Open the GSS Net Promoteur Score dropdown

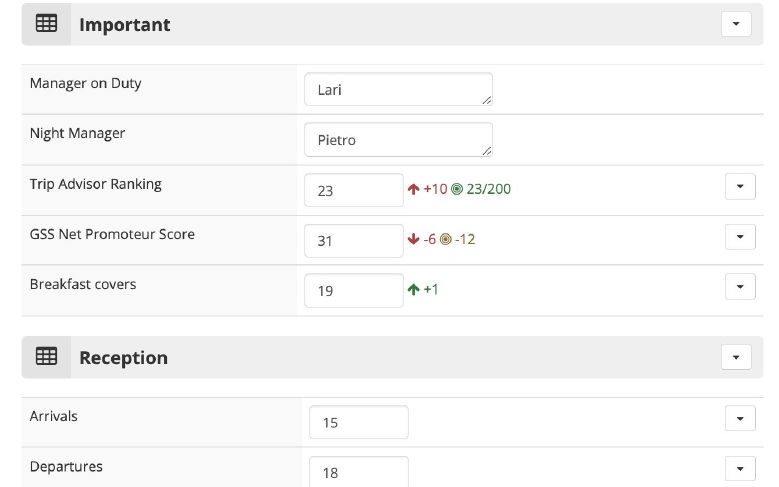pos(739,236)
